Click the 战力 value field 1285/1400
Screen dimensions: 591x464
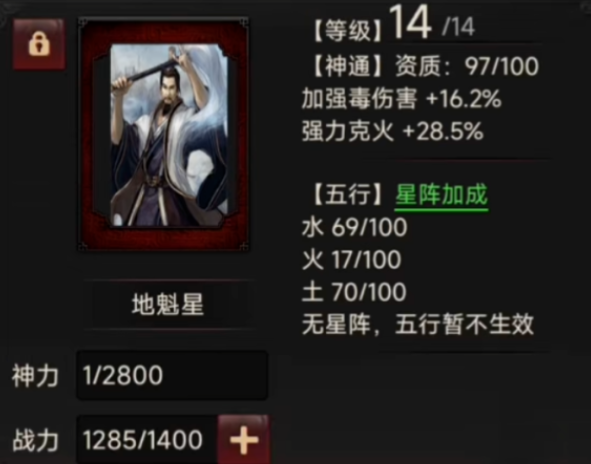(x=147, y=439)
